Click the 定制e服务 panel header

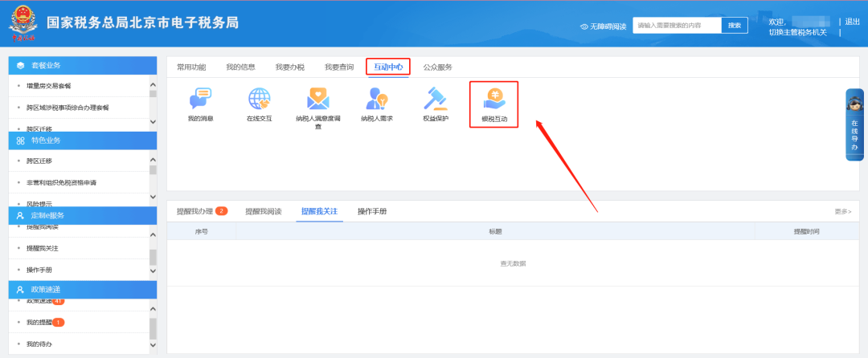(x=83, y=215)
